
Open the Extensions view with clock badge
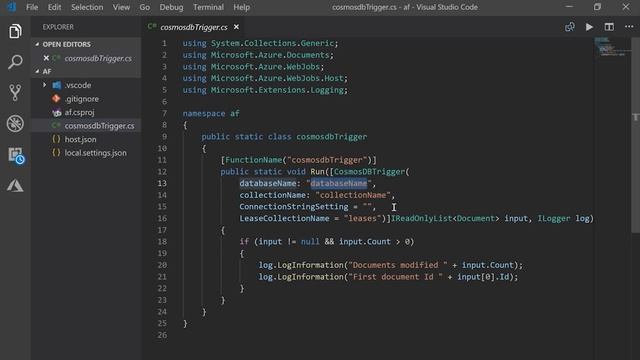pyautogui.click(x=16, y=156)
